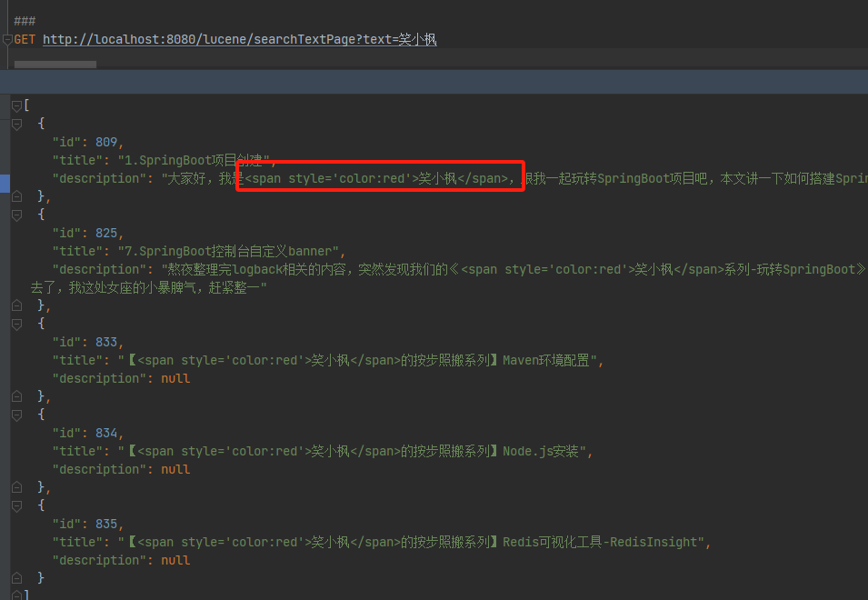Click the ### request separator line

point(25,21)
